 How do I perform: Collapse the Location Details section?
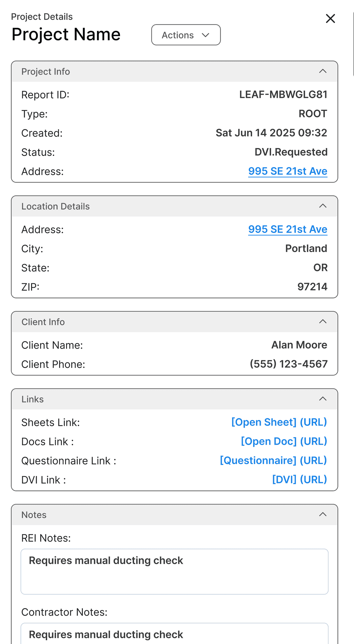click(x=323, y=206)
